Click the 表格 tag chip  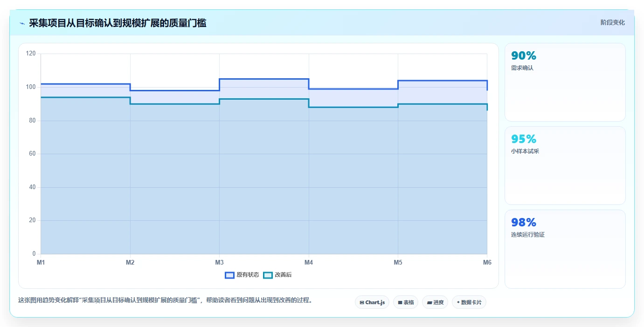tap(406, 302)
